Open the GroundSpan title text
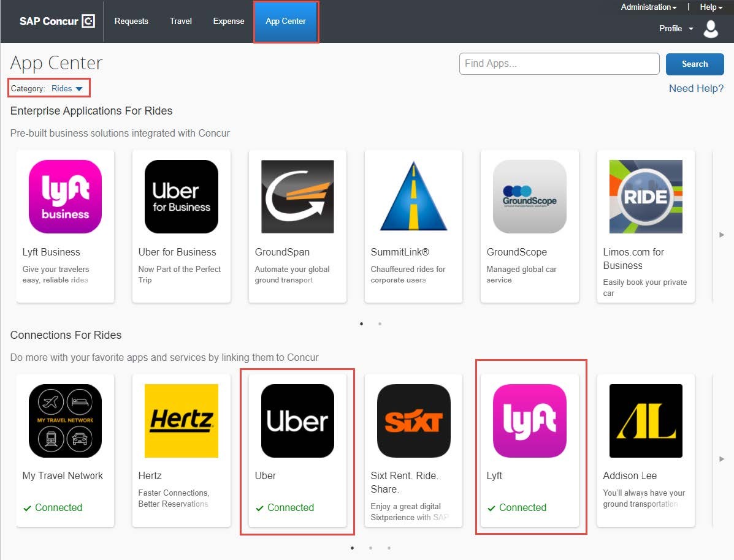The image size is (734, 560). click(x=282, y=252)
